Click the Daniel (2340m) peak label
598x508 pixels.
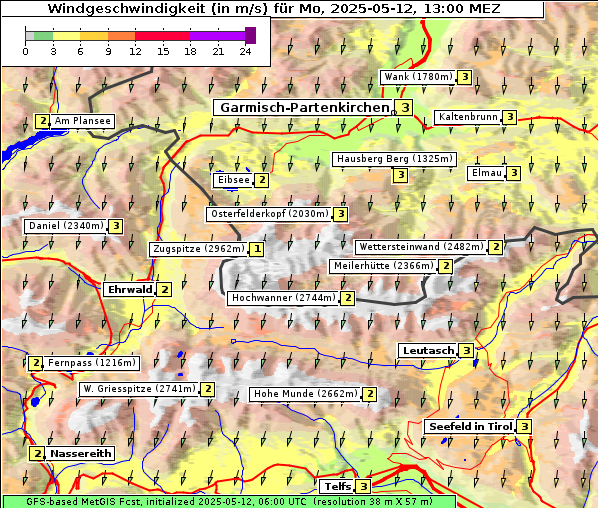[66, 226]
